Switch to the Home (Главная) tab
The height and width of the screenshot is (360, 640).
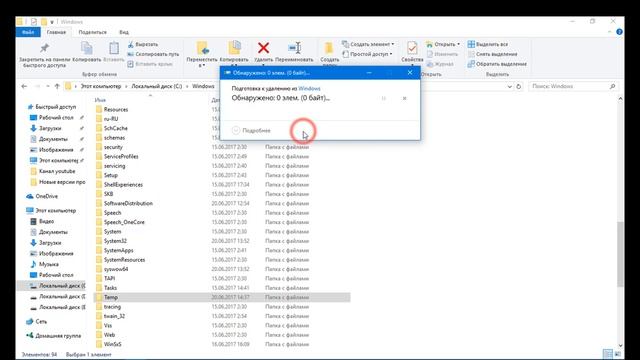(56, 32)
